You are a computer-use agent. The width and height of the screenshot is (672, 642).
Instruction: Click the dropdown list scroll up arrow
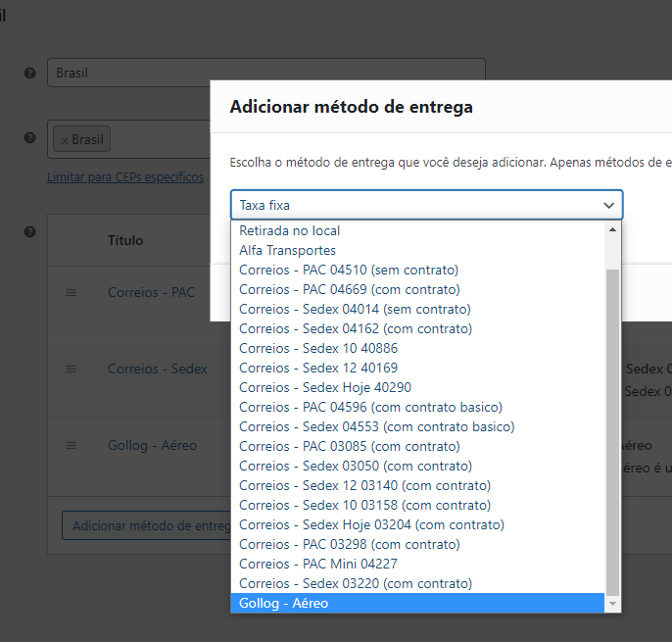[x=613, y=229]
